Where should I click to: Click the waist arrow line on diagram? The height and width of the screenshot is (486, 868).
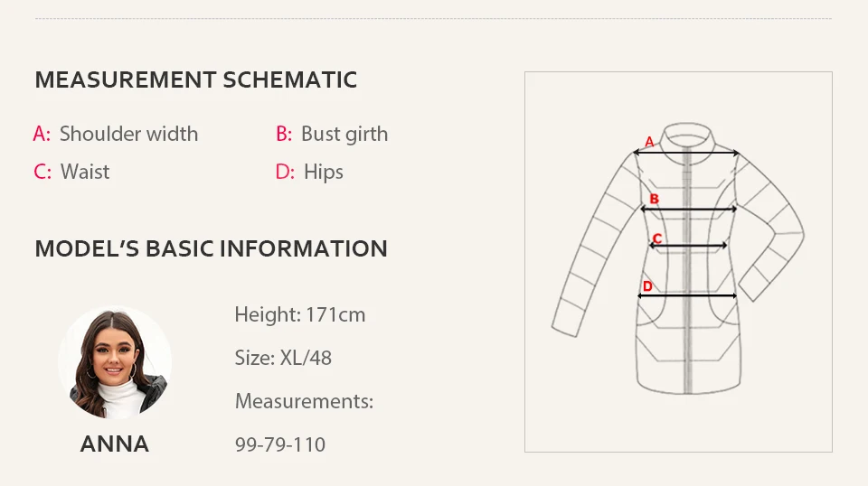click(x=688, y=246)
